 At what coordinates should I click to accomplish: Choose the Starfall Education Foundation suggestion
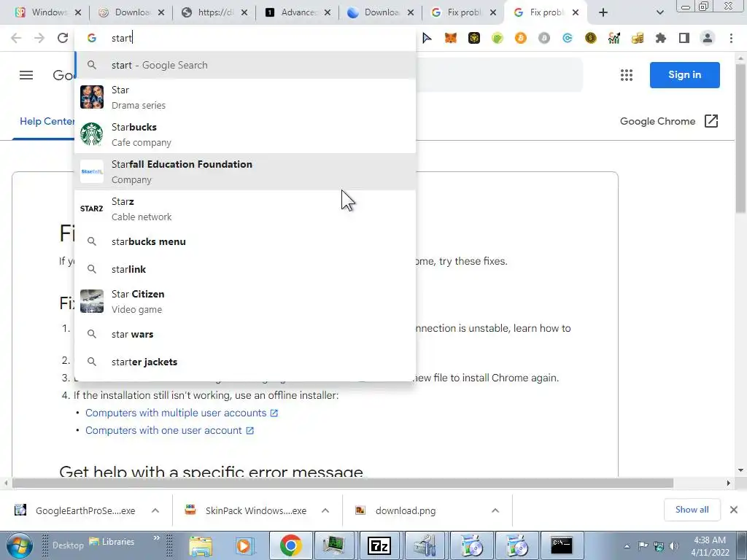245,171
